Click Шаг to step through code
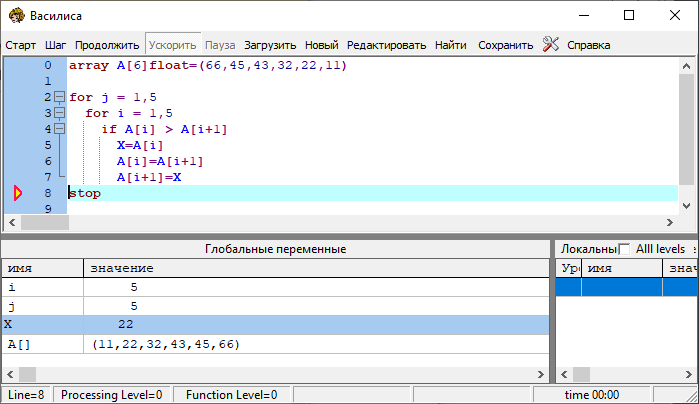Image resolution: width=699 pixels, height=404 pixels. (56, 45)
